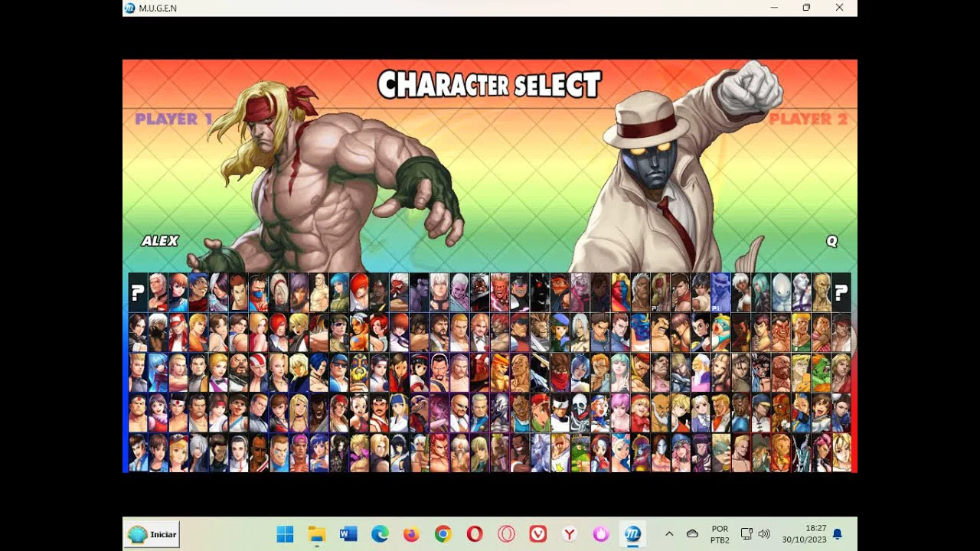Image resolution: width=980 pixels, height=551 pixels.
Task: Click the PLAYER 1 heading
Action: pos(174,119)
